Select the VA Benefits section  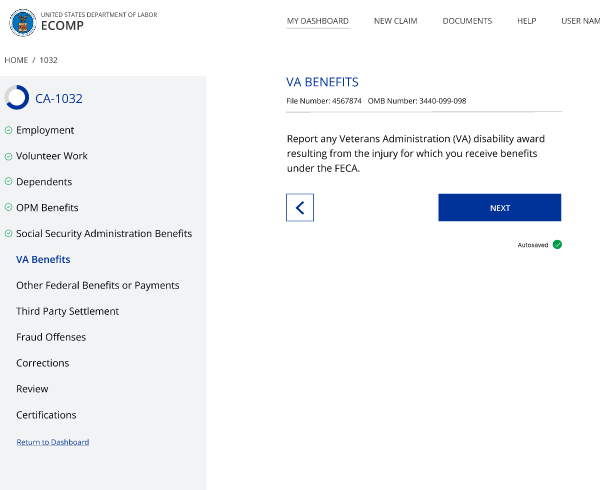43,259
